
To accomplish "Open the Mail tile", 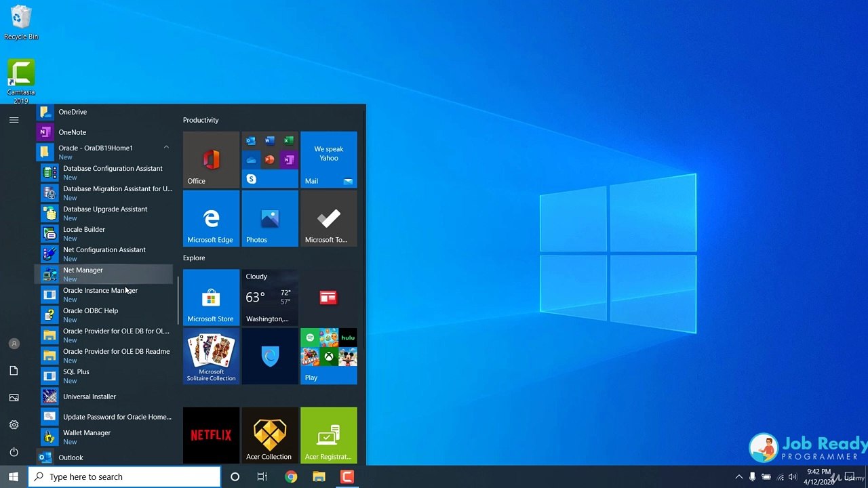I will [329, 159].
